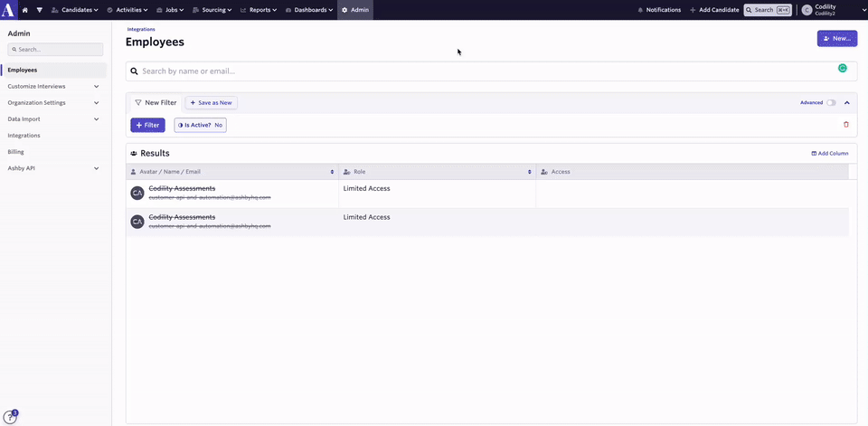This screenshot has width=868, height=426.
Task: Open the Activities menu
Action: (x=127, y=10)
